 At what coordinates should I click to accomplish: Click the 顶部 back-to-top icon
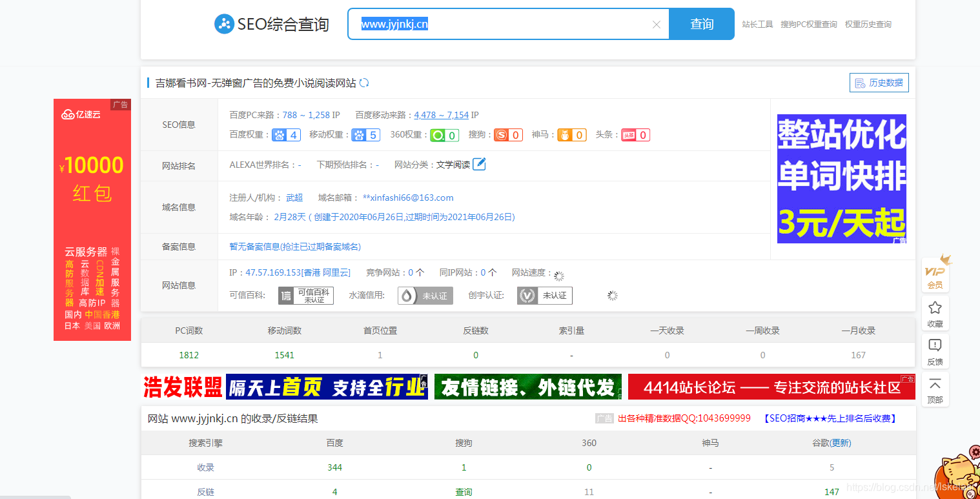935,391
